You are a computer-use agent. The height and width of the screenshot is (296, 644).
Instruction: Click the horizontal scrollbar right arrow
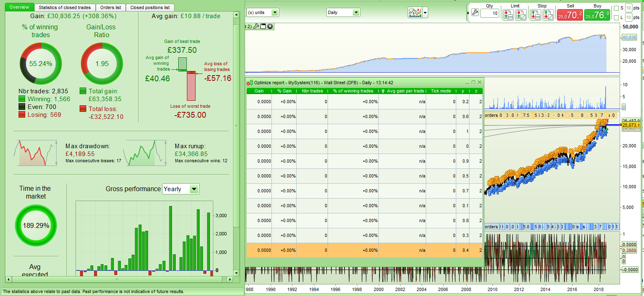tap(230, 279)
